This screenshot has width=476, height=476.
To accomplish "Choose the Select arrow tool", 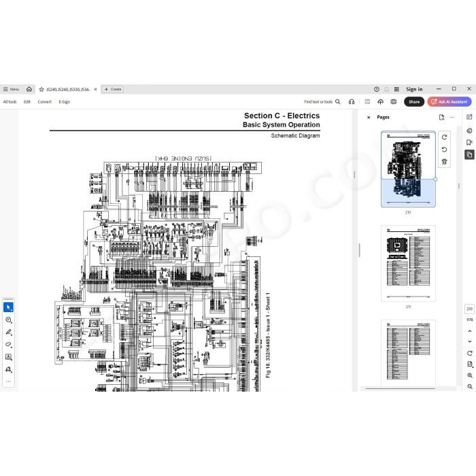I will point(8,307).
